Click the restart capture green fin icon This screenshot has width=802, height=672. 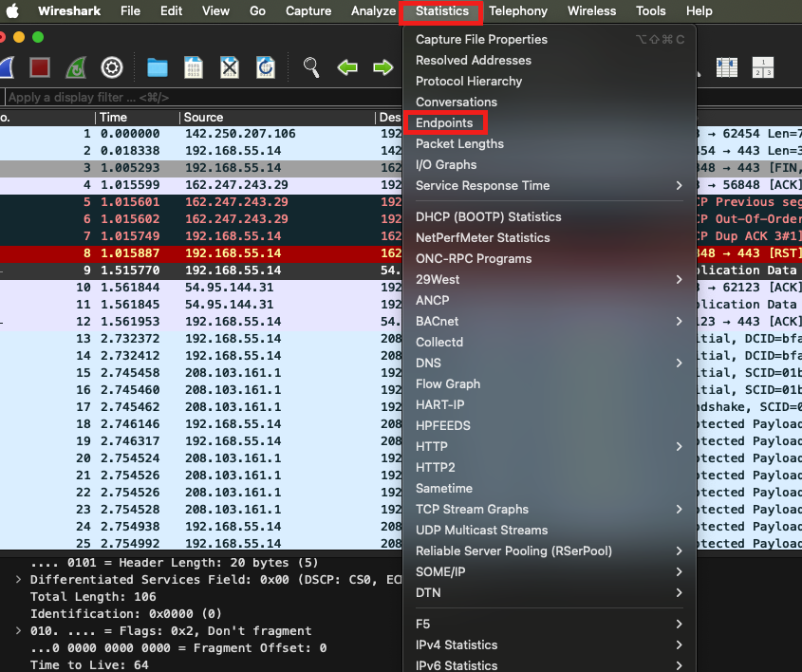(76, 67)
